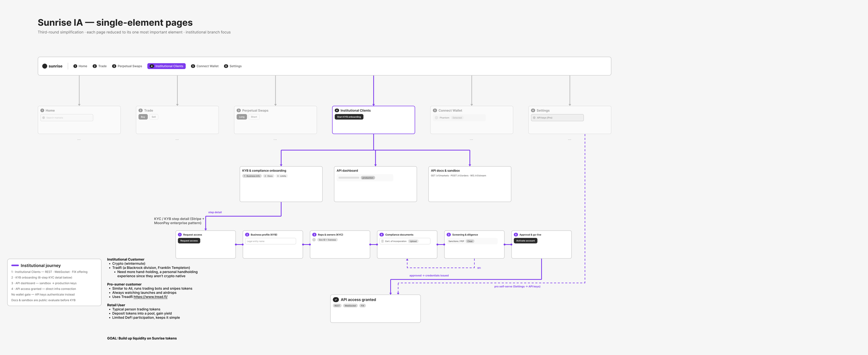Select the '3 · Limits' step chip
Viewport: 868px width, 355px height.
point(282,176)
